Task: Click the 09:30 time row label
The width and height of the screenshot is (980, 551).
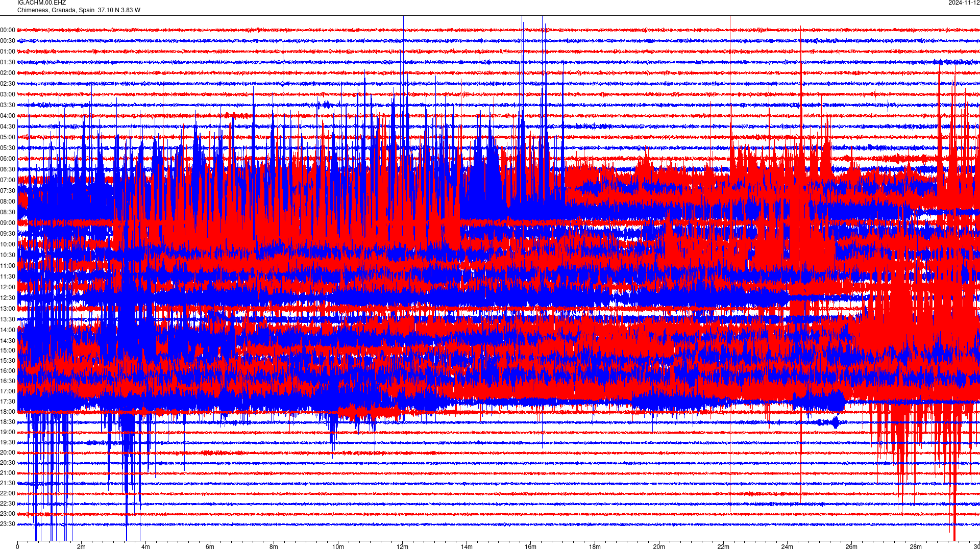Action: pos(8,234)
